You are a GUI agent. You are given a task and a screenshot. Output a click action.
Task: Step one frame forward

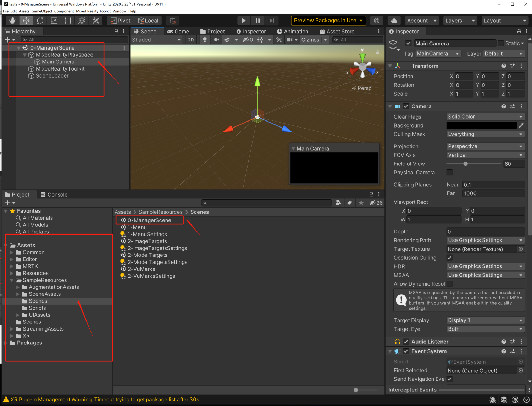pyautogui.click(x=272, y=21)
